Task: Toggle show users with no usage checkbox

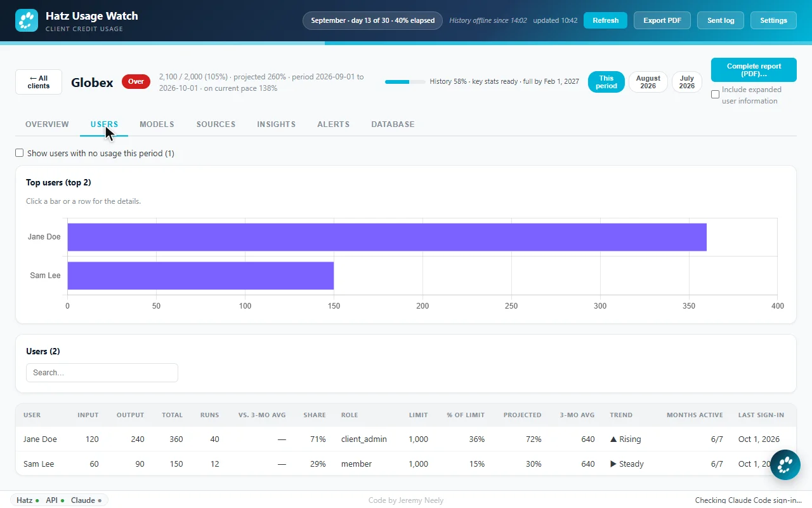Action: point(19,153)
